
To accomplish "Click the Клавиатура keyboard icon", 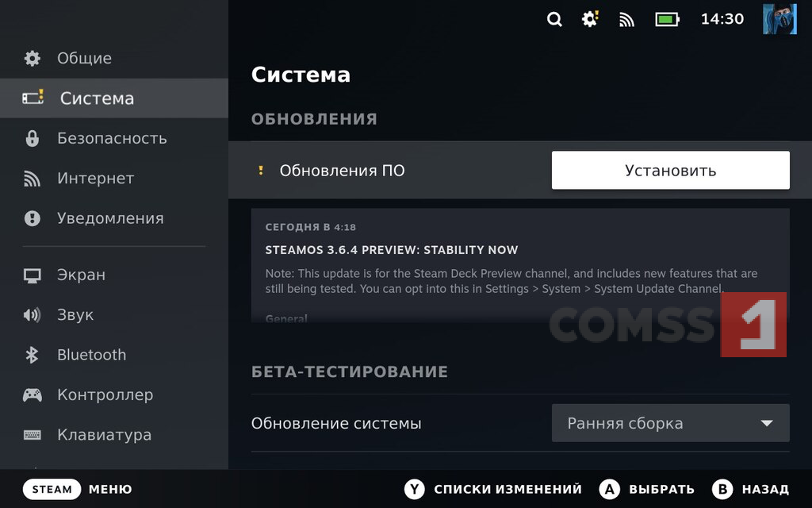I will (32, 435).
